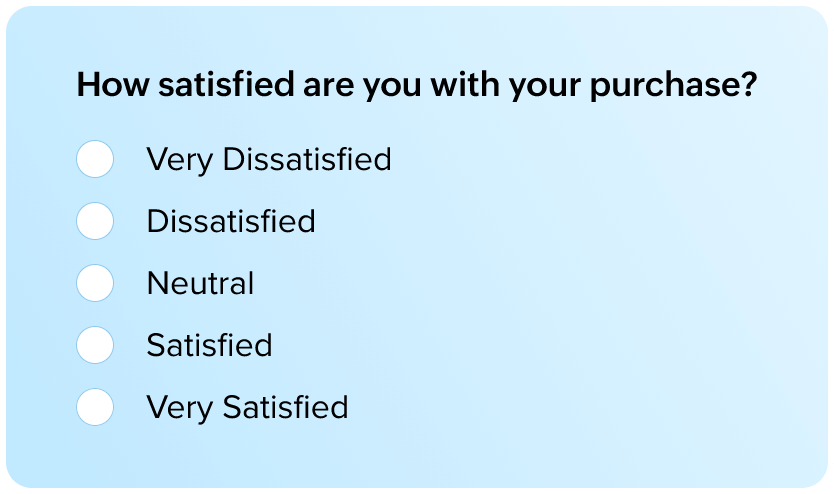Image resolution: width=834 pixels, height=494 pixels.
Task: Click the 'Satisfied' label text
Action: 209,345
